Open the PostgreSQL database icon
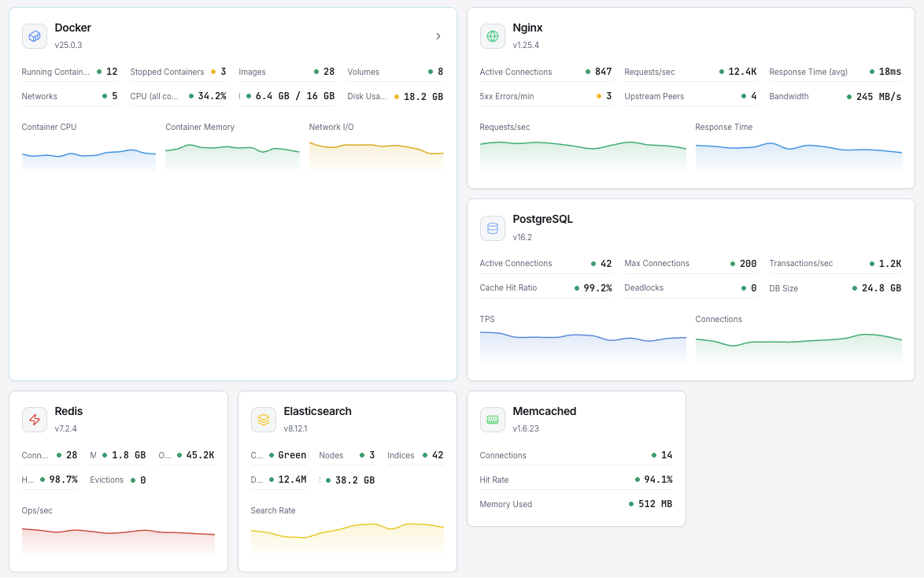924x578 pixels. coord(493,228)
